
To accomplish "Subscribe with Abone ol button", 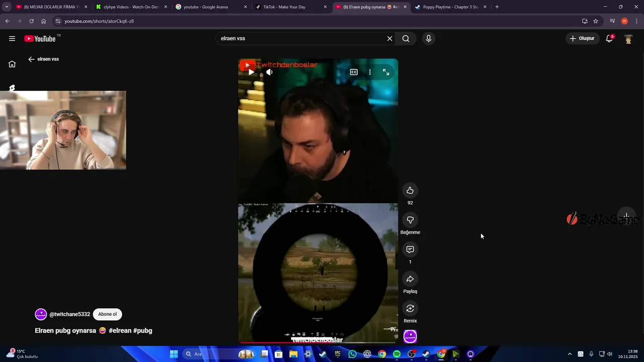I will point(107,314).
